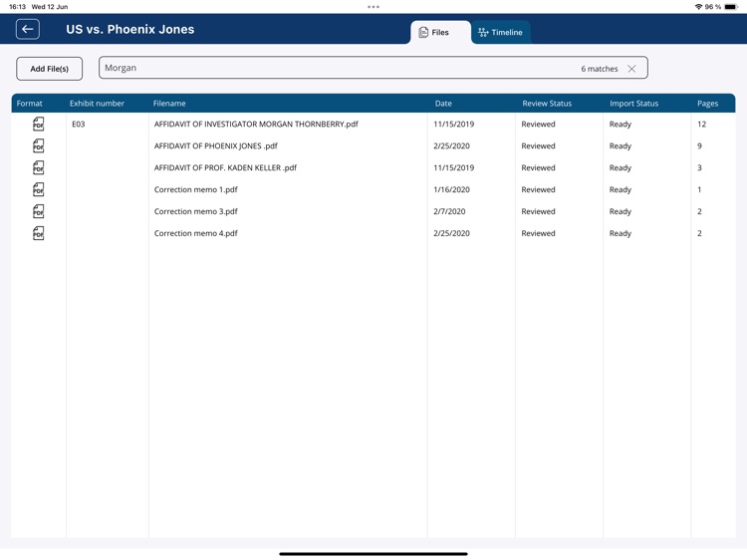Open PDF icon for Kaden Keller affidavit
This screenshot has height=560, width=747.
(x=38, y=167)
